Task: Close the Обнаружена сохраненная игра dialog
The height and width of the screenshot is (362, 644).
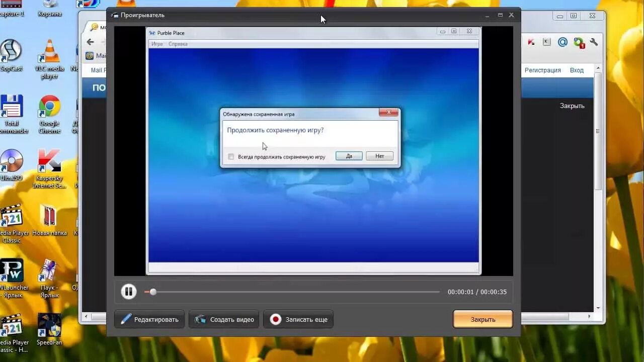Action: coord(388,113)
